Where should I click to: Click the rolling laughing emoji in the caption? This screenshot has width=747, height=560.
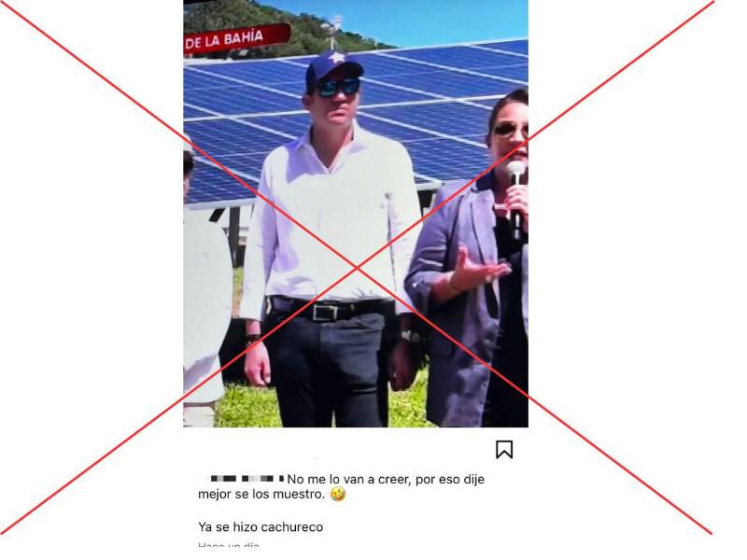(x=338, y=495)
